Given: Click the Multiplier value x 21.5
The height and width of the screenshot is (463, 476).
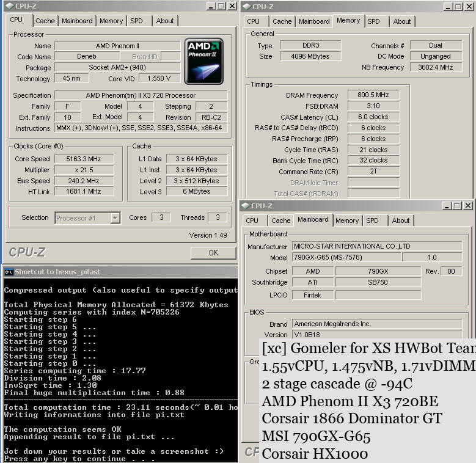Looking at the screenshot, I should coord(84,170).
